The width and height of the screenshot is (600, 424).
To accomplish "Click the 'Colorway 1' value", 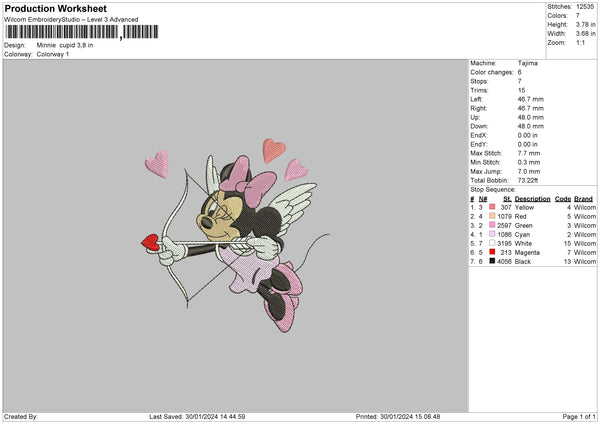I will coord(53,54).
